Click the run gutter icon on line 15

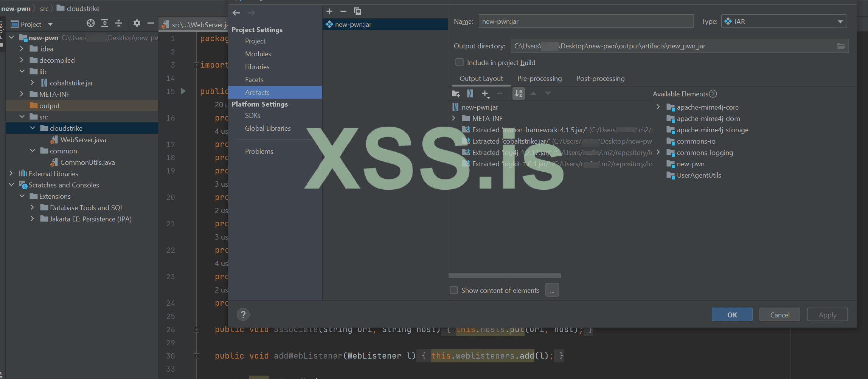tap(183, 91)
